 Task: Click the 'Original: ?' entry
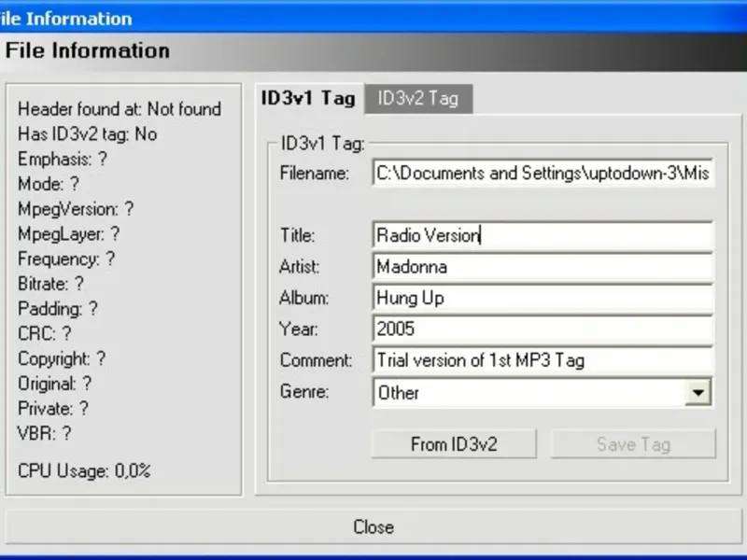click(54, 384)
